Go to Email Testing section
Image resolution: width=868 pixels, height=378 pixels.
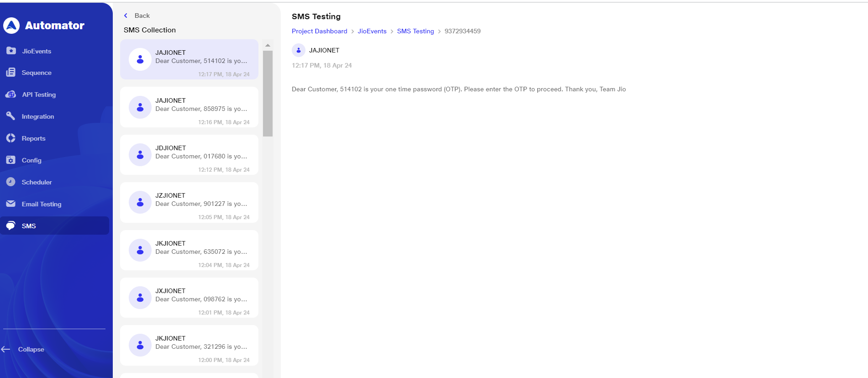point(42,204)
